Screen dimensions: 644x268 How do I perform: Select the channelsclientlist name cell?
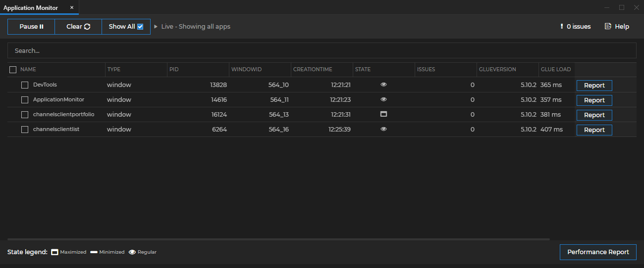click(56, 129)
